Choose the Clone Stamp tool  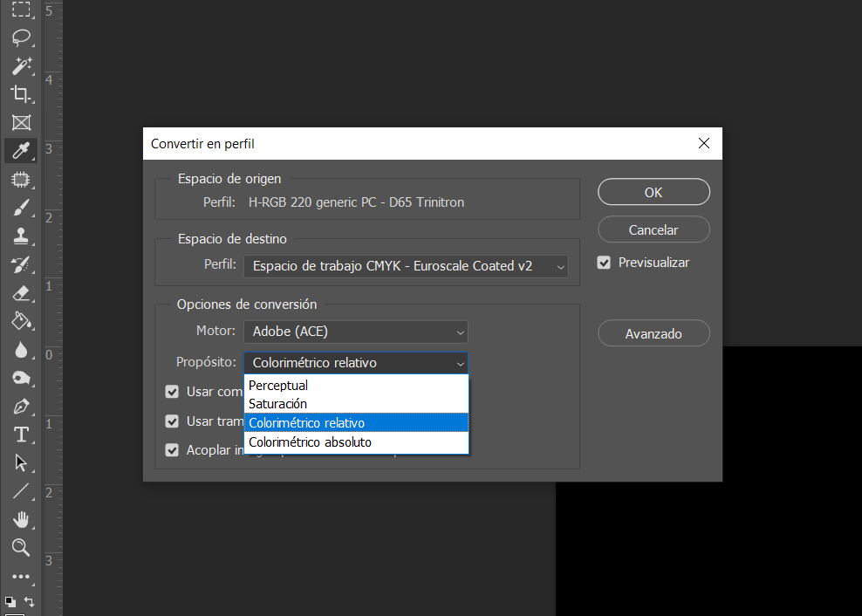pos(21,236)
